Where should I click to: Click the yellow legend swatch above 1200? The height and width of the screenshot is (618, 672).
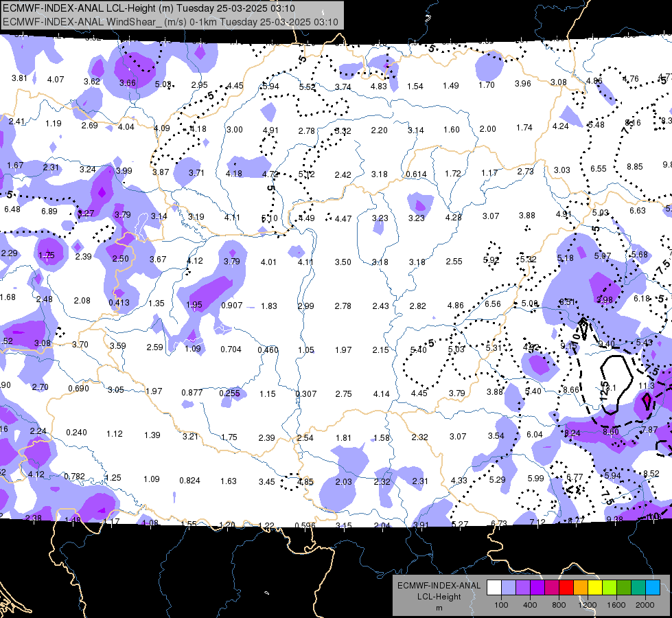tap(595, 588)
